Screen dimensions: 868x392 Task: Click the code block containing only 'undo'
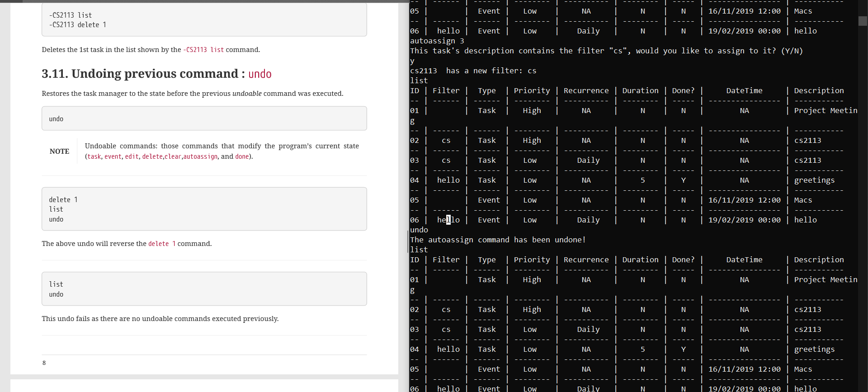click(204, 118)
